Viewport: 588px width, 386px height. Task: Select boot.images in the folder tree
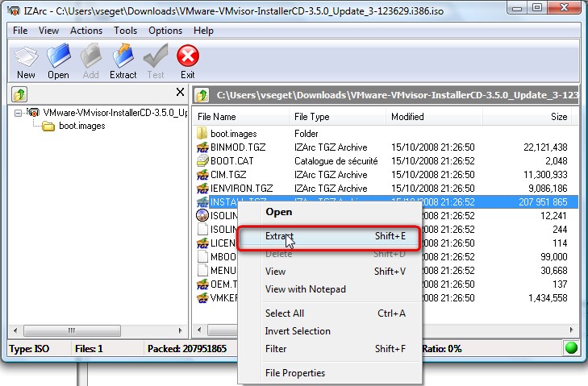tap(82, 126)
